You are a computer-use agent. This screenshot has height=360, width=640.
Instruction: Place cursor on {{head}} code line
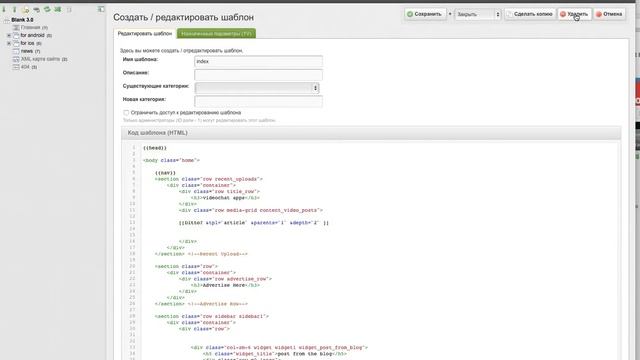coord(155,148)
